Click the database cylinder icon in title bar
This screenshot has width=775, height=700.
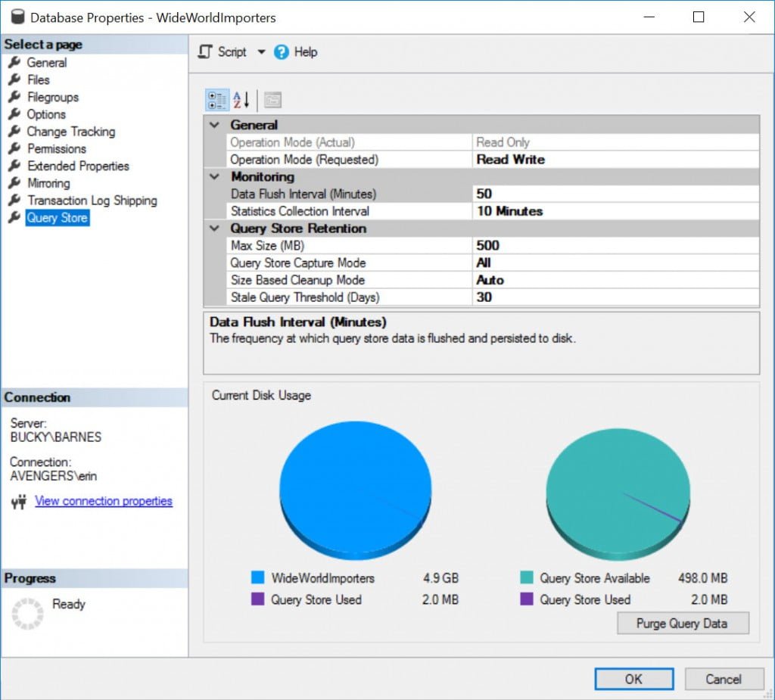pyautogui.click(x=18, y=17)
